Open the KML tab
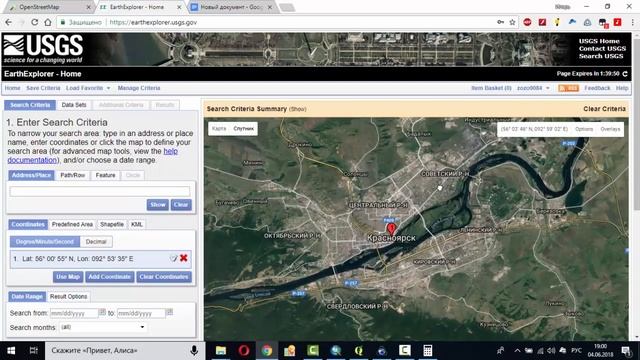The image size is (640, 360). [x=137, y=224]
